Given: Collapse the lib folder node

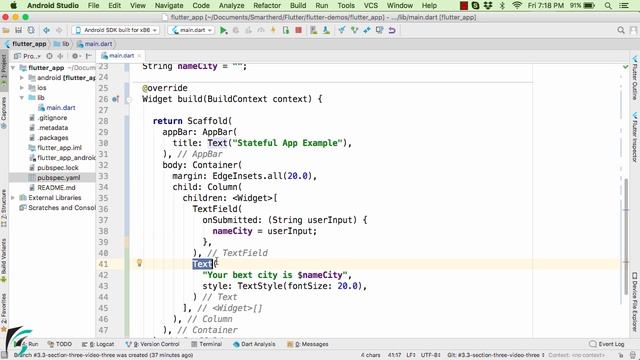Looking at the screenshot, I should click(x=22, y=98).
